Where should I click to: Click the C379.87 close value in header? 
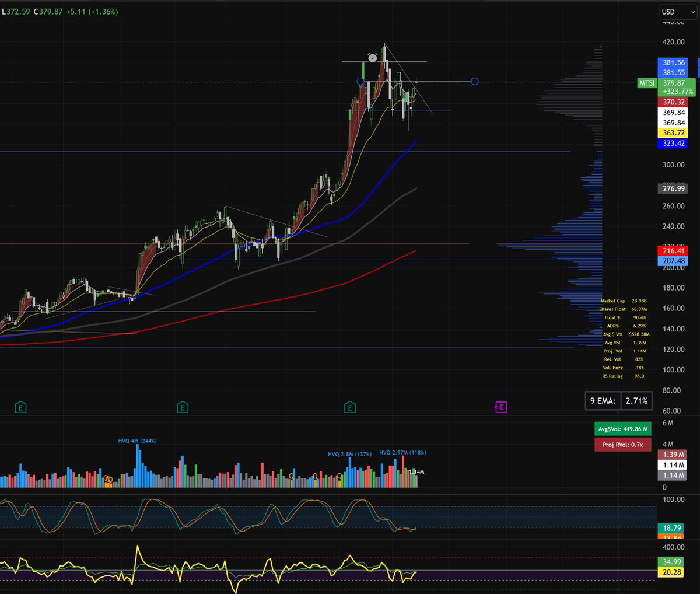48,12
